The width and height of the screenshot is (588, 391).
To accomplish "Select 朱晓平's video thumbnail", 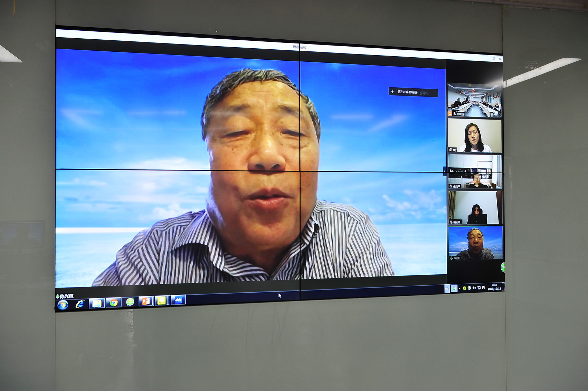I will [x=475, y=172].
